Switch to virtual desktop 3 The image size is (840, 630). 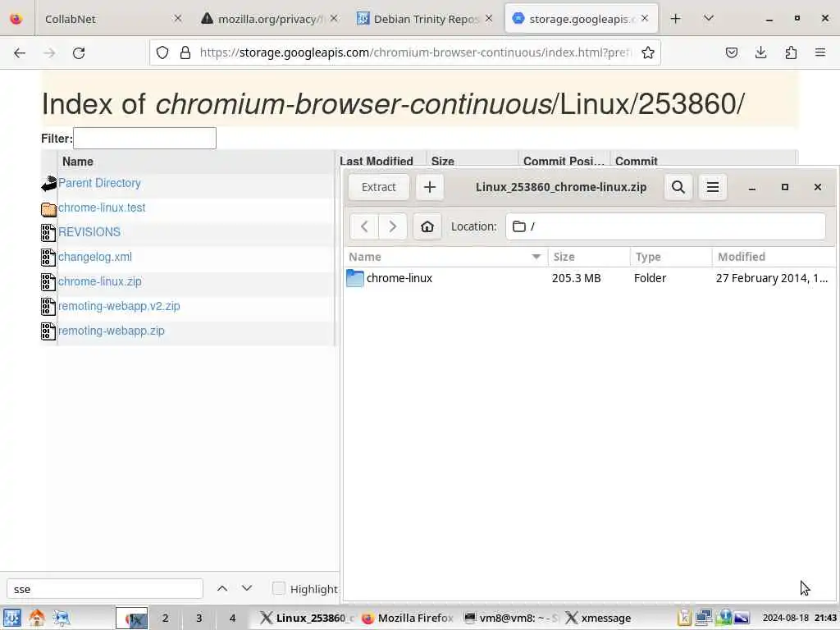[199, 619]
